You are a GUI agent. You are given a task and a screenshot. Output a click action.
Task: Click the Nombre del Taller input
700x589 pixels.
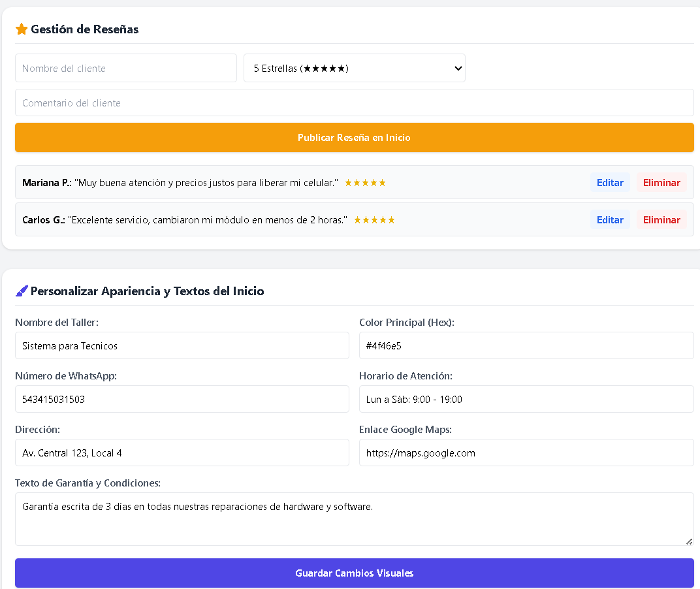[182, 345]
